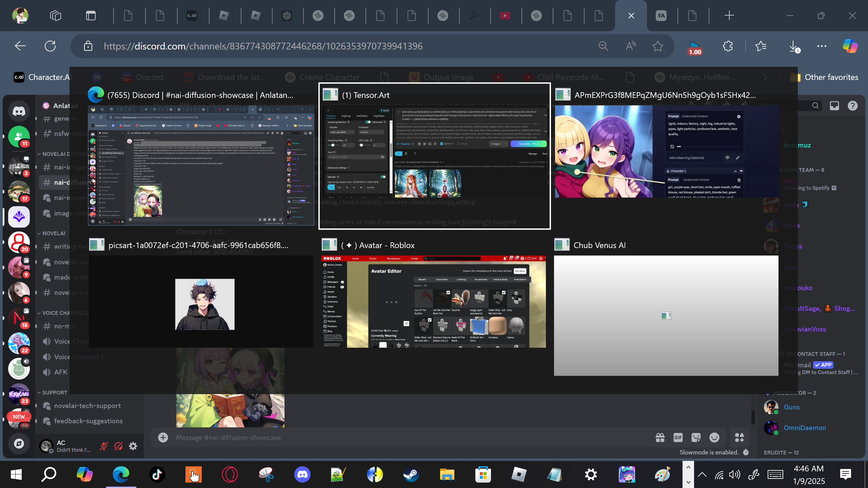The width and height of the screenshot is (868, 488).
Task: Click the gift Nitro icon
Action: pos(660,438)
